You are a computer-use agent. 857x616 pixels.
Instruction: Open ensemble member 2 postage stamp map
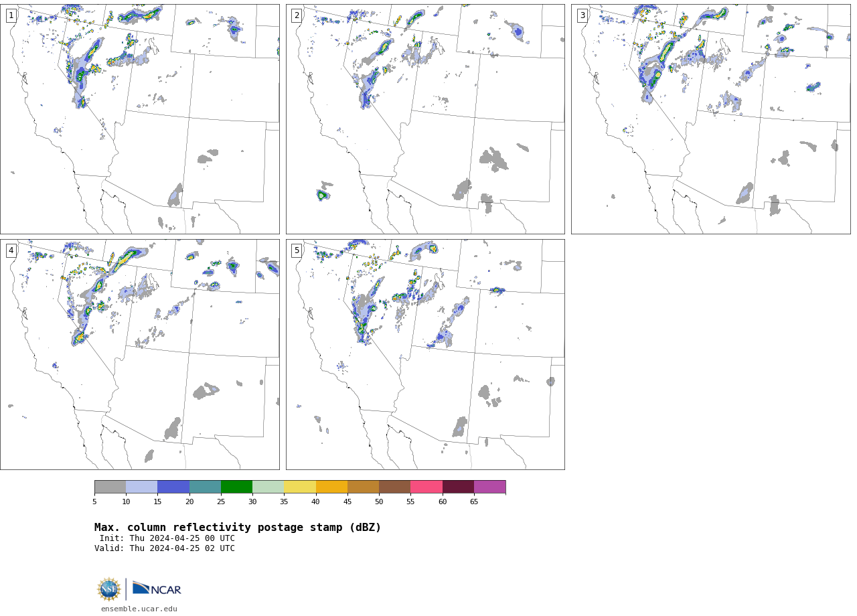(425, 119)
